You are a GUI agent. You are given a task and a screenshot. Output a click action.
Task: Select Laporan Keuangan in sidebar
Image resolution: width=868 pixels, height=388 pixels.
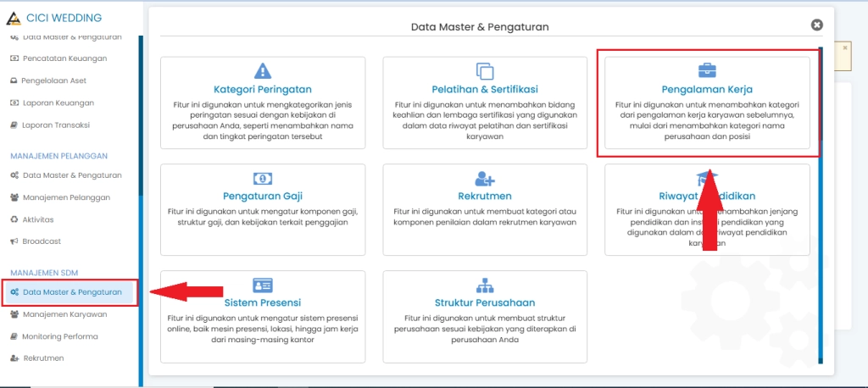point(58,103)
